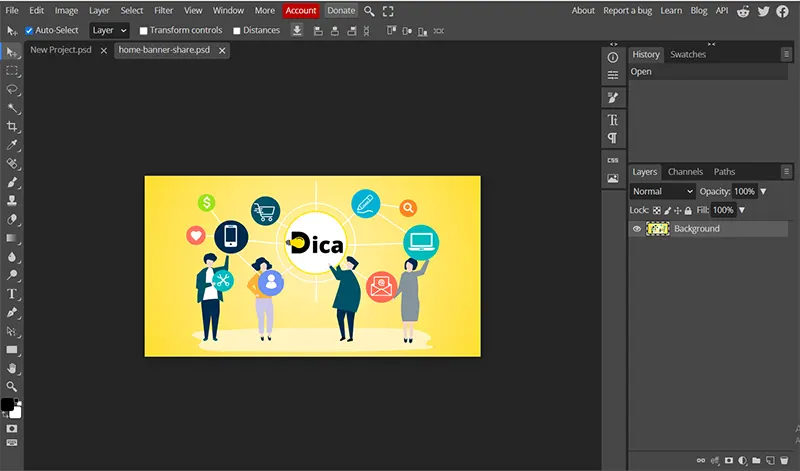Toggle lock image pixels brush icon
Viewport: 800px width, 471px height.
click(667, 210)
